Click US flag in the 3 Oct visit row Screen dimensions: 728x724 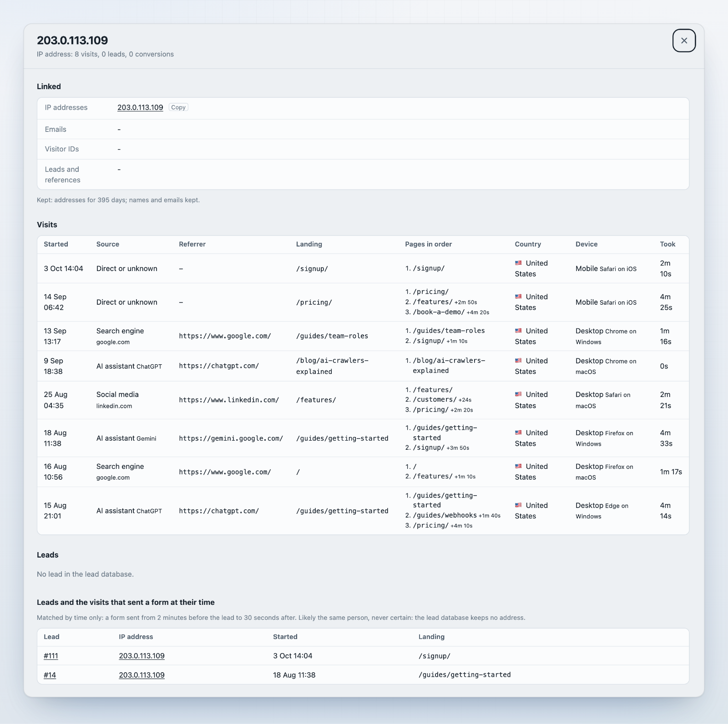518,263
